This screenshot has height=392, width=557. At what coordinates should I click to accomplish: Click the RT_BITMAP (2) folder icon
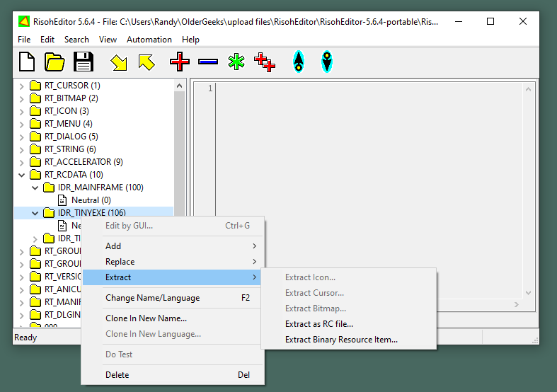click(x=35, y=98)
